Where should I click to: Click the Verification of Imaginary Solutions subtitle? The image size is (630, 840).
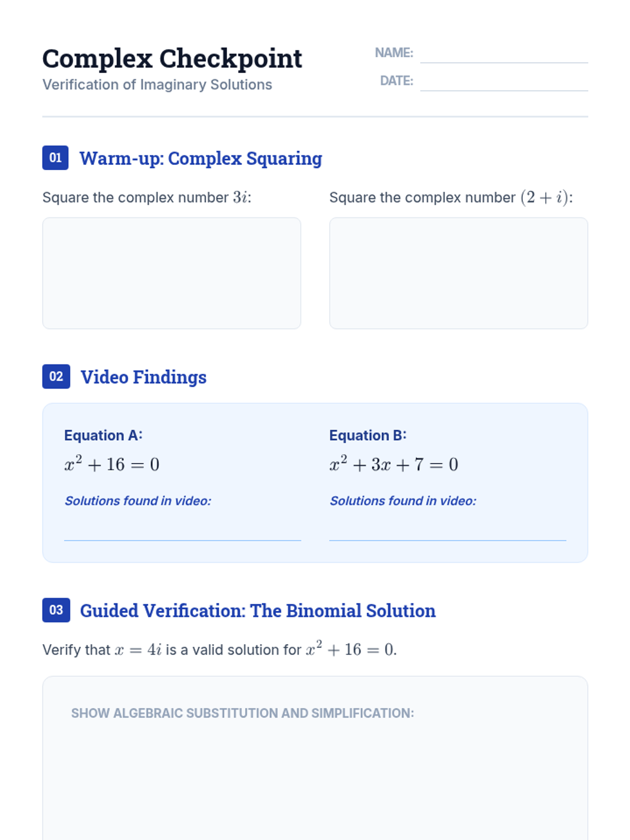point(157,85)
